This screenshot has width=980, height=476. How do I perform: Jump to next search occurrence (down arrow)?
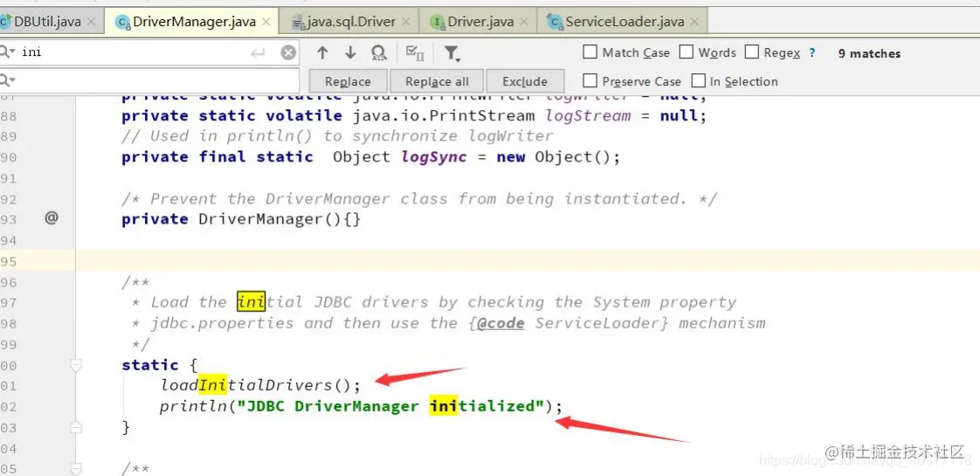(350, 53)
